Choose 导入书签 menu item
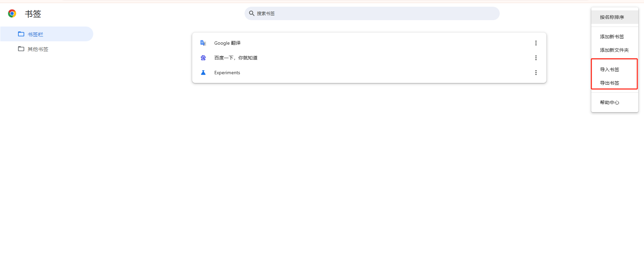Viewport: 644px width, 265px height. coord(614,70)
